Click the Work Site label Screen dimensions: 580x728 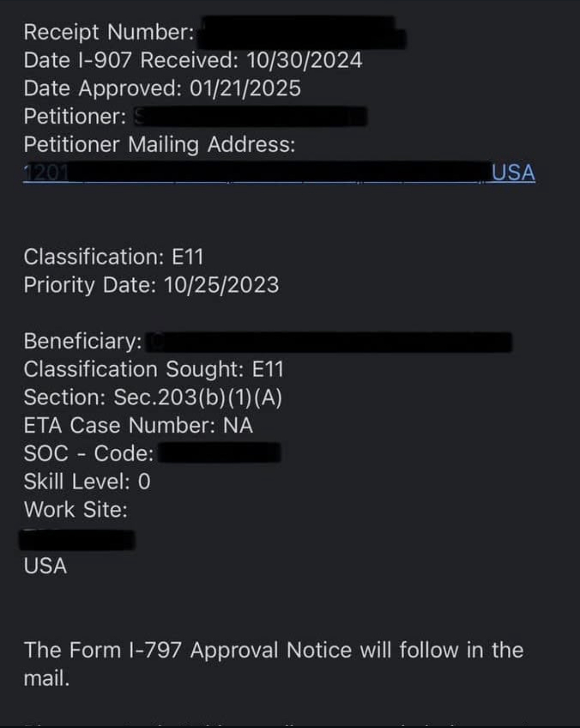coord(76,510)
